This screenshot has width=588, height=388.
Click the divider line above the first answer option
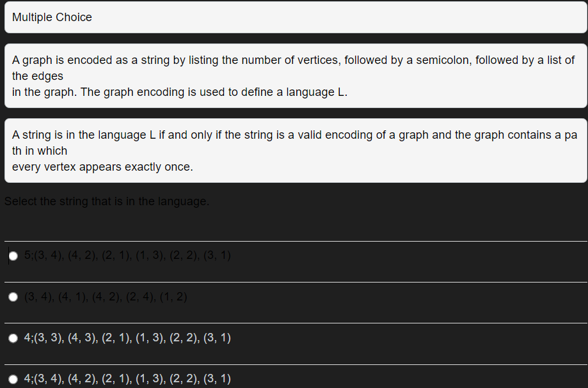294,242
